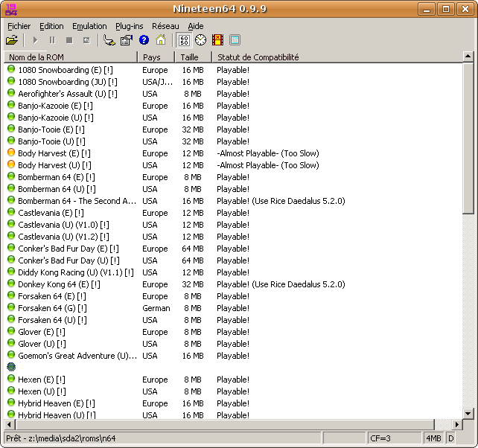Click the horizontal scrollbar thumb
Viewport: 478px width, 448px height.
(225, 424)
